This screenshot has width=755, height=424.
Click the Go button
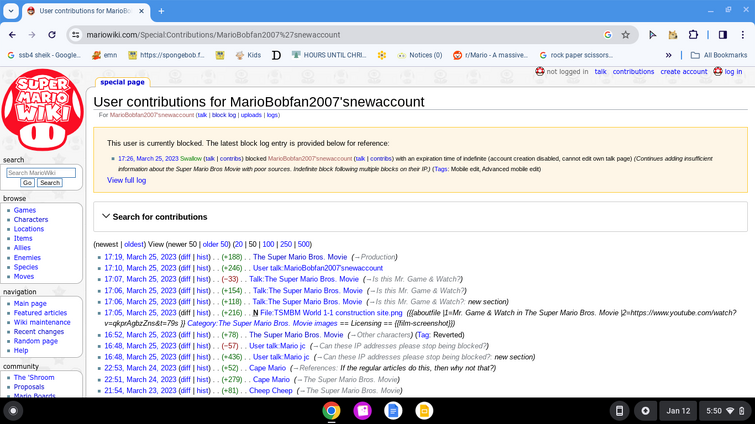(x=27, y=183)
